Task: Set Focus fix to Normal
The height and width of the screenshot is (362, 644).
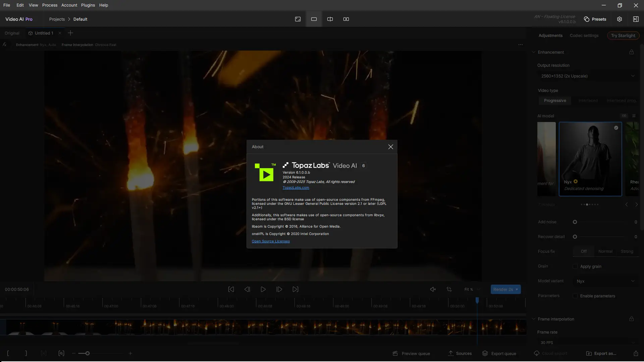Action: coord(605,251)
